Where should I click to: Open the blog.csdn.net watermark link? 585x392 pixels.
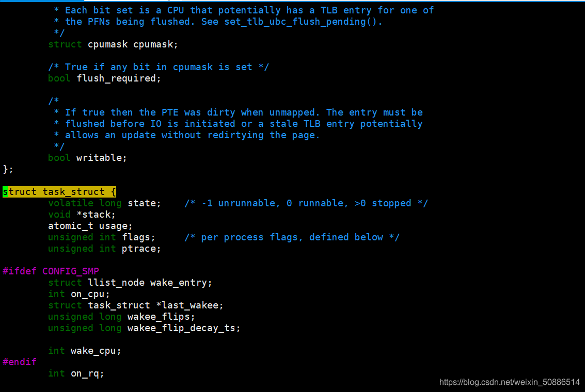point(509,382)
